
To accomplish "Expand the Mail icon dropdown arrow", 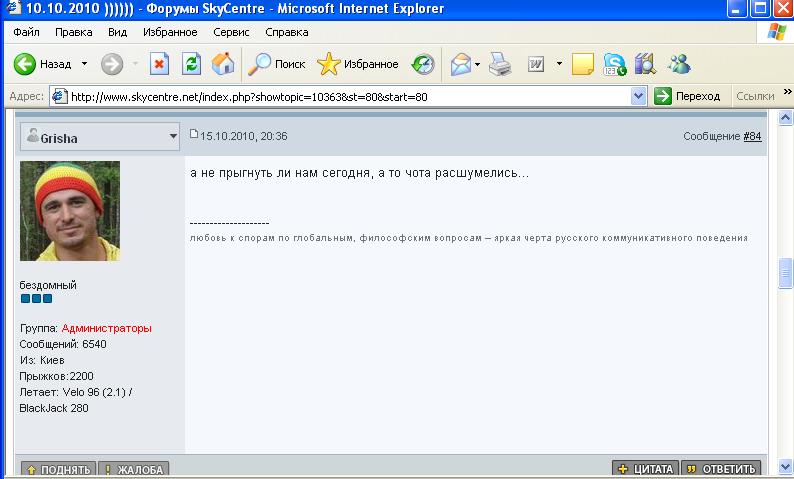I will click(477, 64).
